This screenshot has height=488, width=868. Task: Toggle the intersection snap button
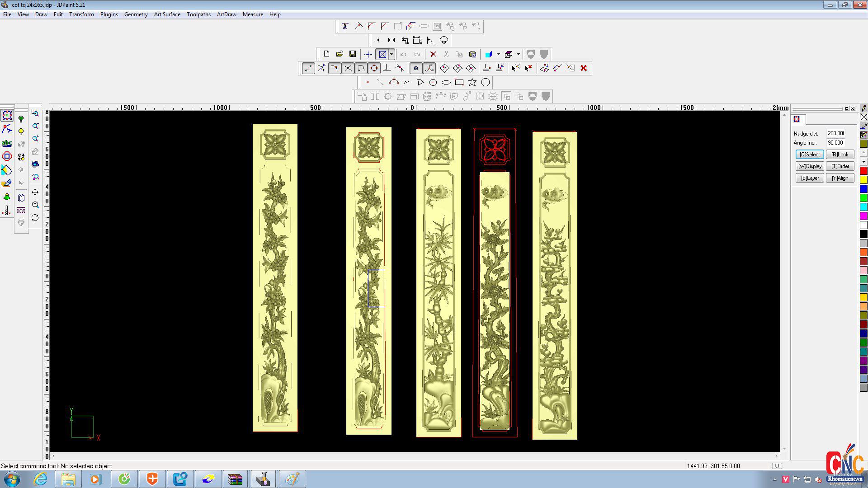(x=348, y=68)
